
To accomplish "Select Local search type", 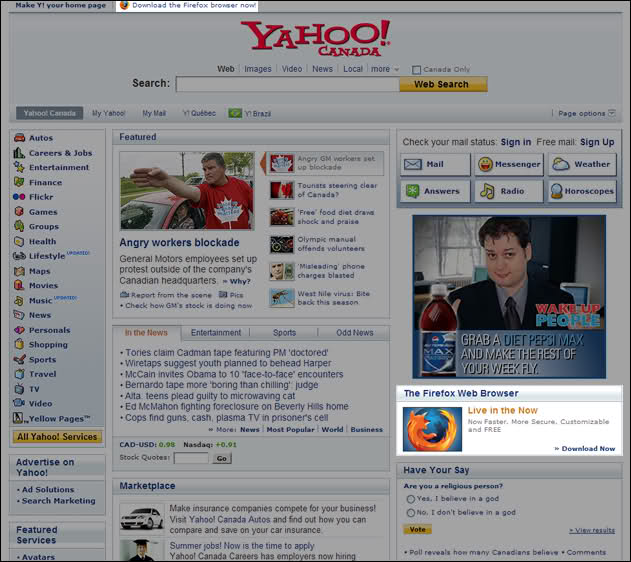I will coord(353,69).
